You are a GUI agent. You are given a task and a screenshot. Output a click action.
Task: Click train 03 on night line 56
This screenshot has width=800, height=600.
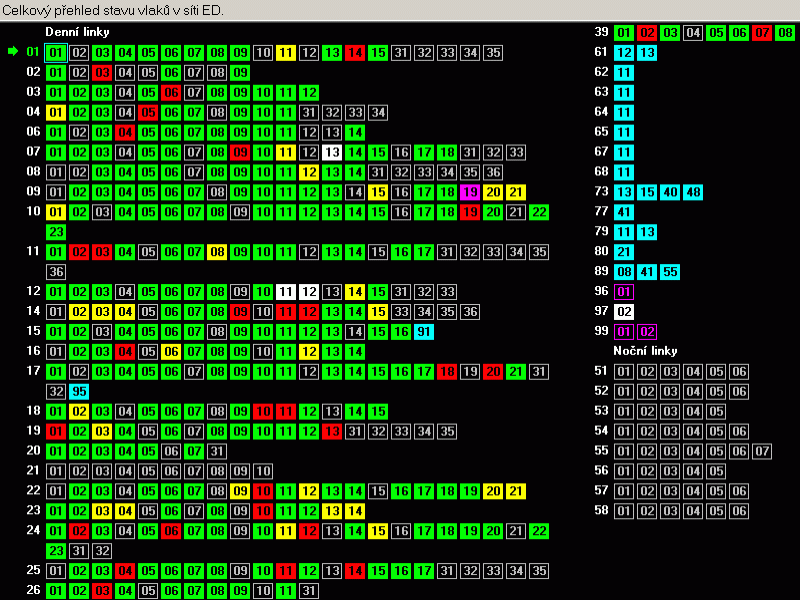tap(670, 471)
